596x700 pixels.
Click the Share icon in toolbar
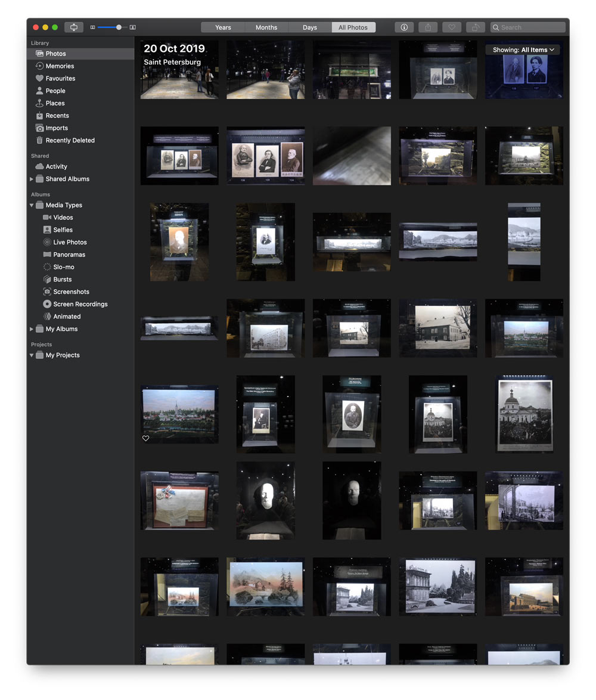pyautogui.click(x=428, y=27)
